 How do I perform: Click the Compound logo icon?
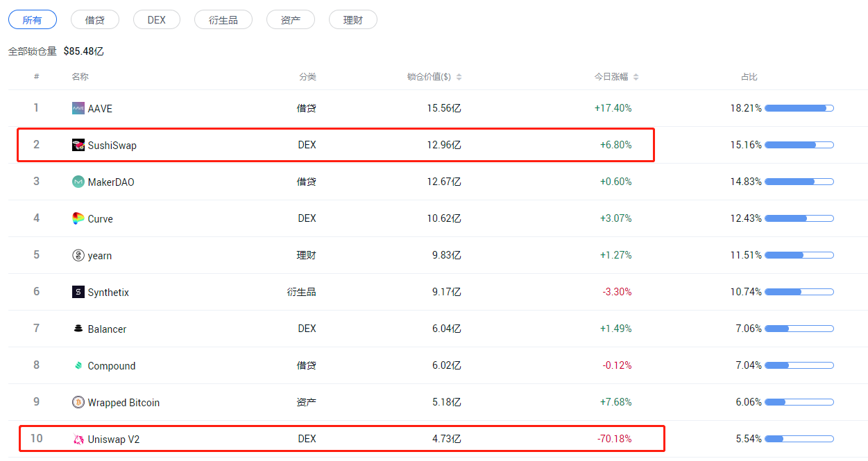[x=78, y=365]
